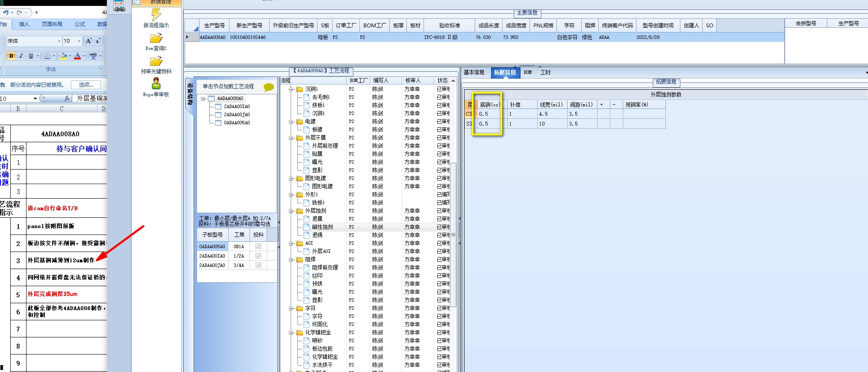Image resolution: width=868 pixels, height=372 pixels.
Task: Open the Quick Access Toolbar customize arrow
Action: click(36, 12)
